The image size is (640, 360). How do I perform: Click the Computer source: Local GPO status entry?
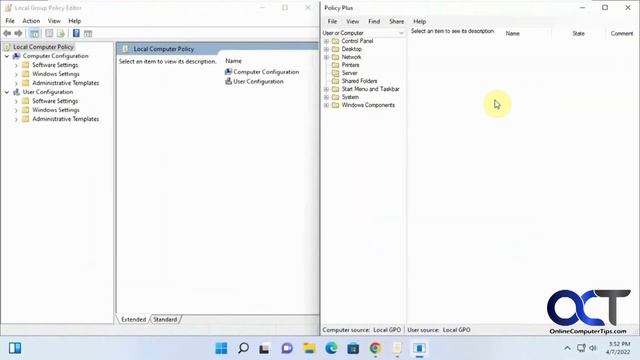pos(362,330)
